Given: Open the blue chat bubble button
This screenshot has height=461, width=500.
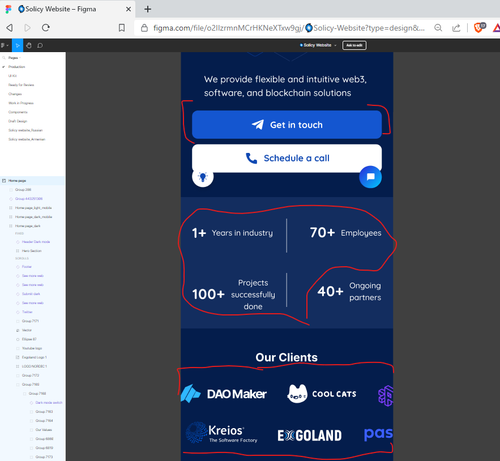Looking at the screenshot, I should (370, 177).
